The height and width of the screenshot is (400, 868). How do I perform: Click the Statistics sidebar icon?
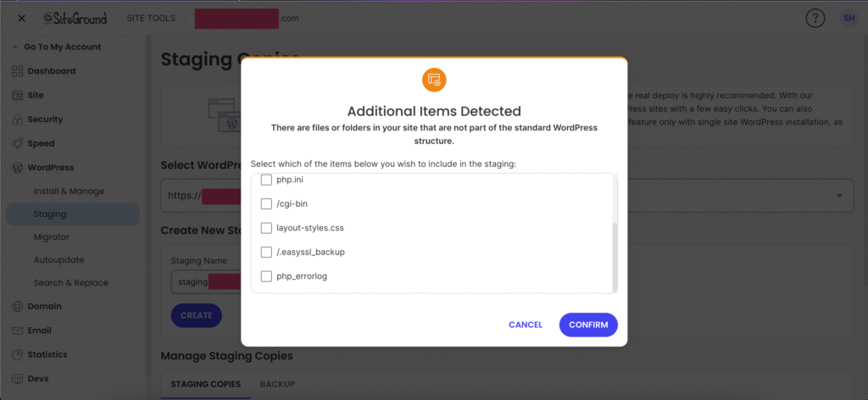(19, 354)
